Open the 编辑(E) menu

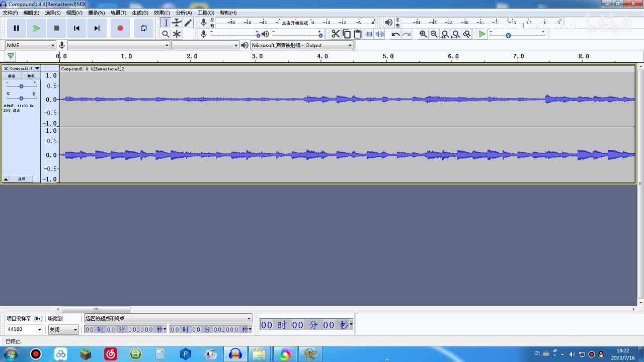pos(31,13)
